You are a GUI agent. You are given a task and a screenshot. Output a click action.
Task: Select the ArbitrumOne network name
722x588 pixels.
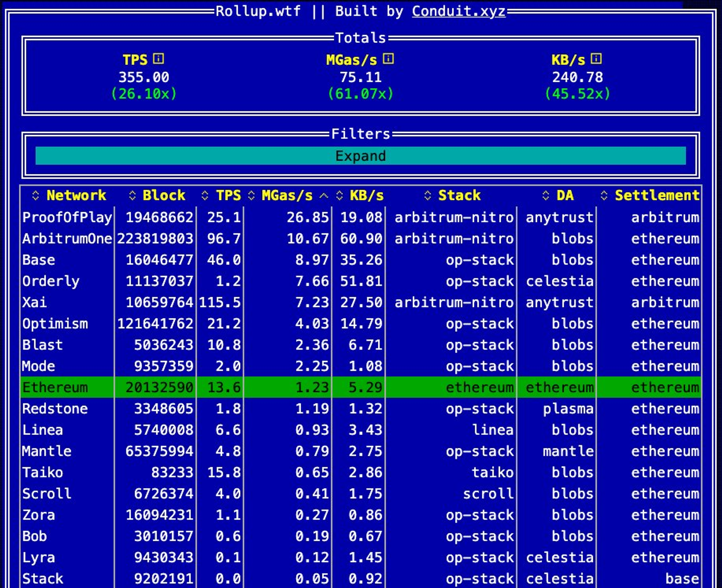pyautogui.click(x=67, y=239)
